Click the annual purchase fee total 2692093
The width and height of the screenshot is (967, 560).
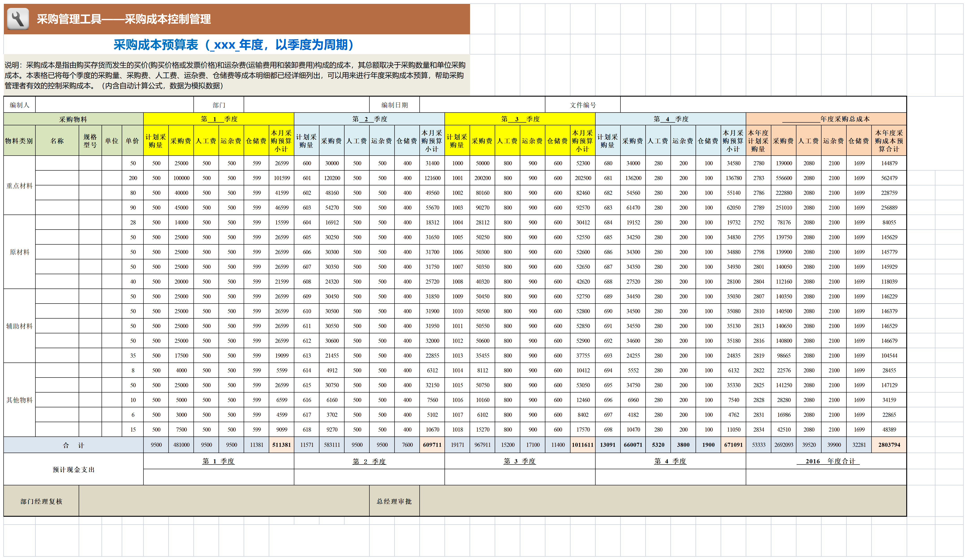(x=784, y=445)
